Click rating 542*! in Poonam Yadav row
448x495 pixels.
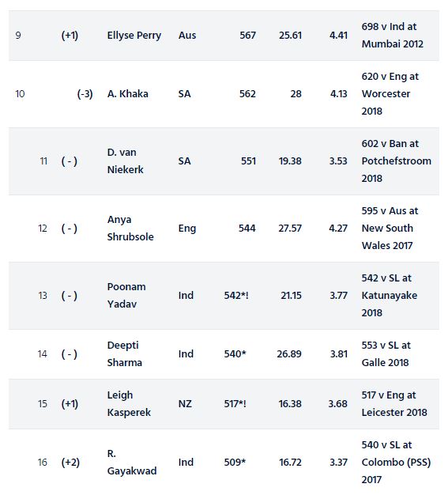coord(236,296)
